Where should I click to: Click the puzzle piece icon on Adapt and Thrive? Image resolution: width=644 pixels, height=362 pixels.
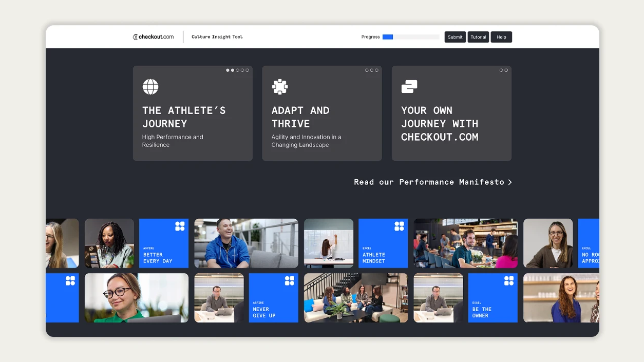click(280, 87)
